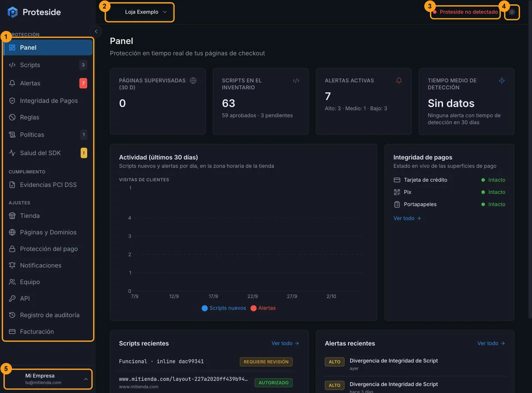Click Ver todo for Alertas recientes
Viewport: 532px width, 393px height.
[491, 343]
